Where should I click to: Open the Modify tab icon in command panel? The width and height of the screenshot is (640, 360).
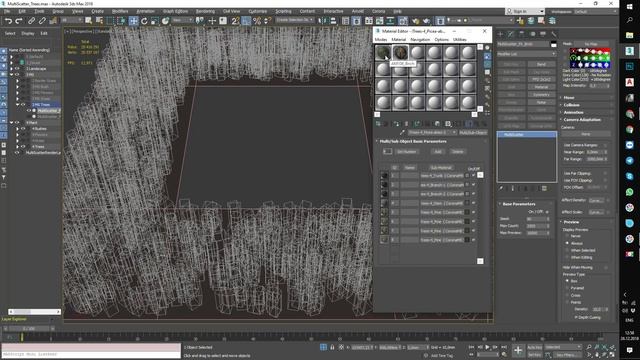[x=511, y=34]
